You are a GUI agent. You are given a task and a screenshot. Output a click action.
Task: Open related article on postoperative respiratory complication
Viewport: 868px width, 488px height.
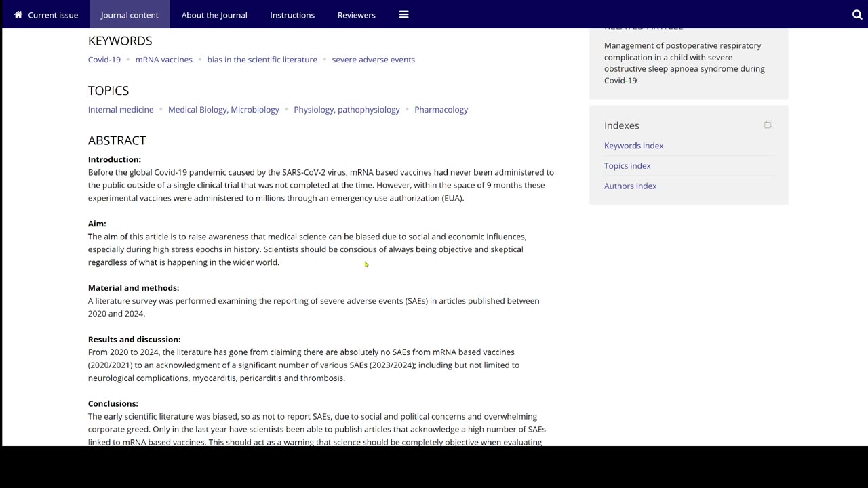click(684, 63)
